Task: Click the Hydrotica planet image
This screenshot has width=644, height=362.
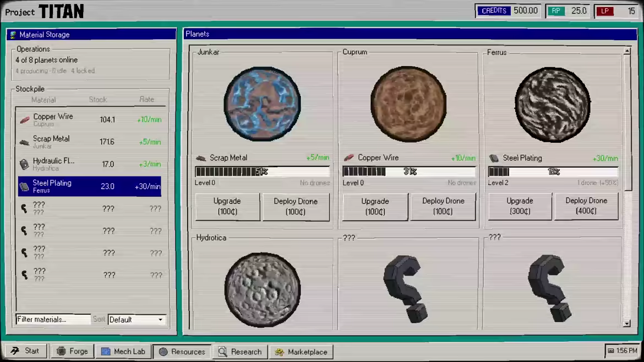Action: pos(263,290)
